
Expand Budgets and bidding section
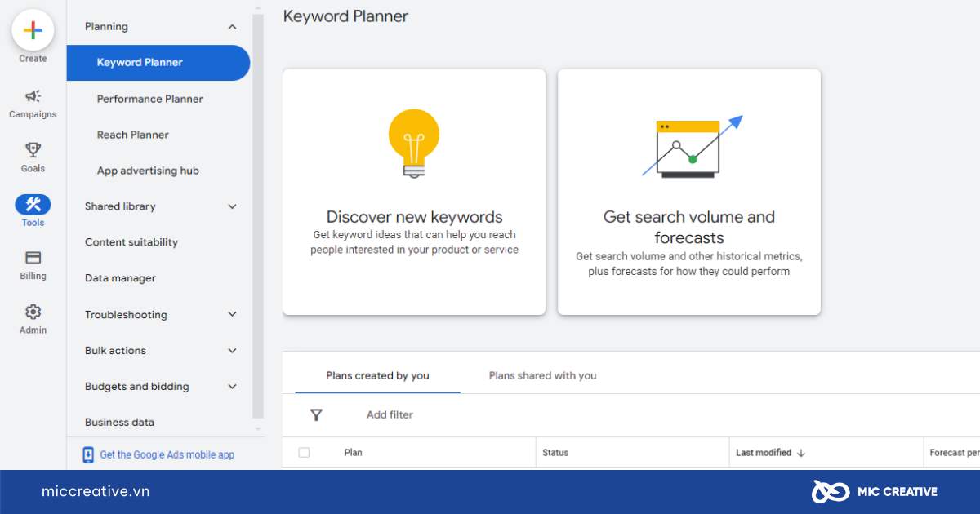[232, 386]
